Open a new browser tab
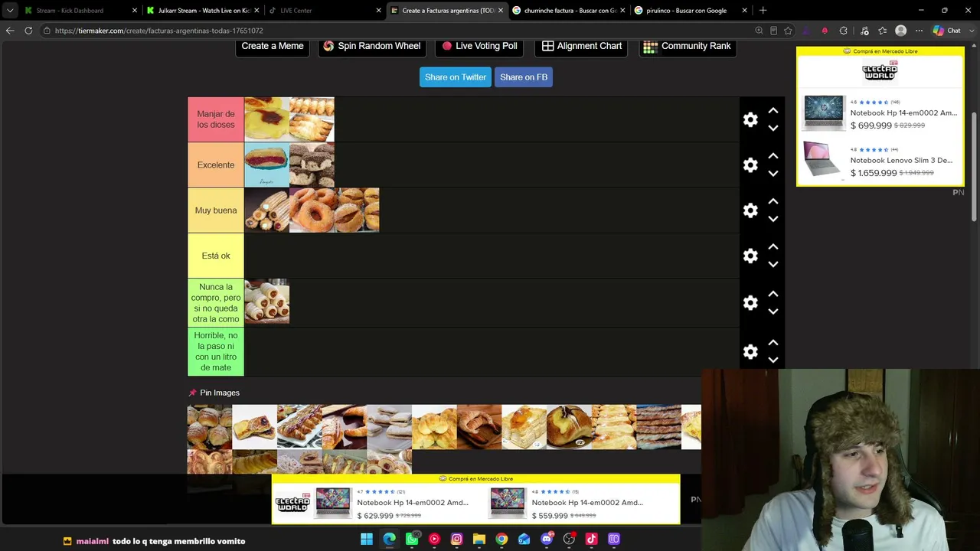Viewport: 980px width, 551px height. [x=763, y=11]
